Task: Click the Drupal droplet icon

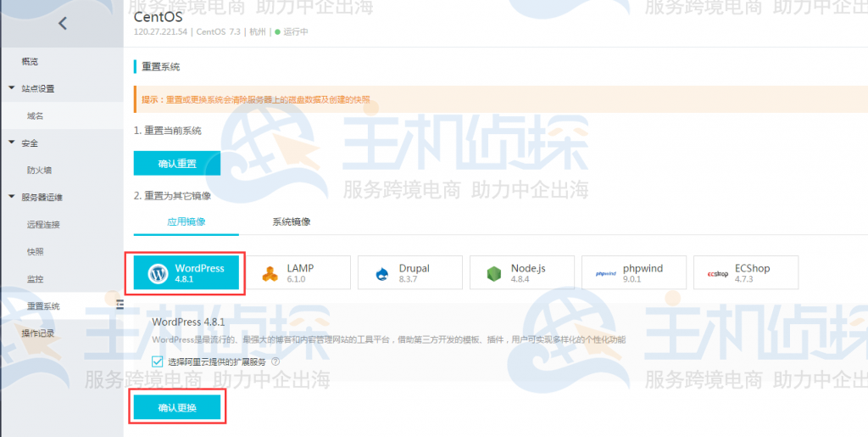Action: [383, 273]
